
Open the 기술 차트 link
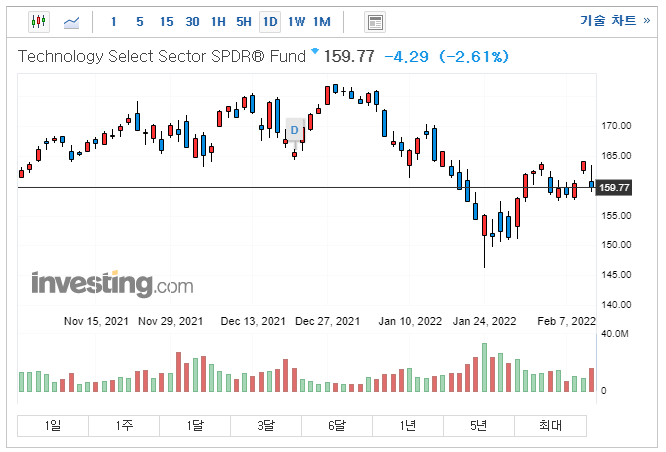(615, 20)
